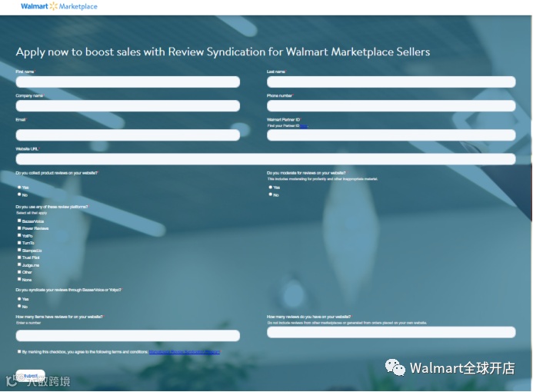
Task: Select Yes for syndicating through BazaarVoice or Yotpo
Action: pos(19,299)
